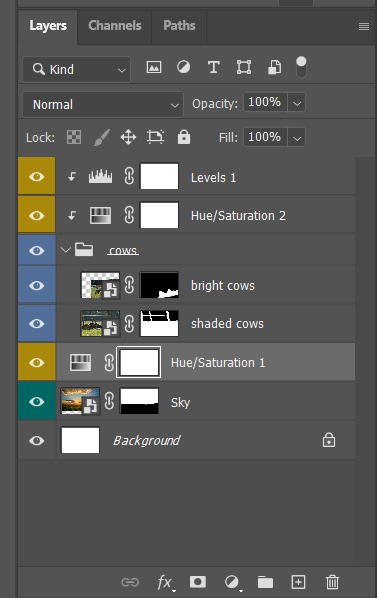Click the Hue/Saturation 1 adjustment icon

pos(80,362)
